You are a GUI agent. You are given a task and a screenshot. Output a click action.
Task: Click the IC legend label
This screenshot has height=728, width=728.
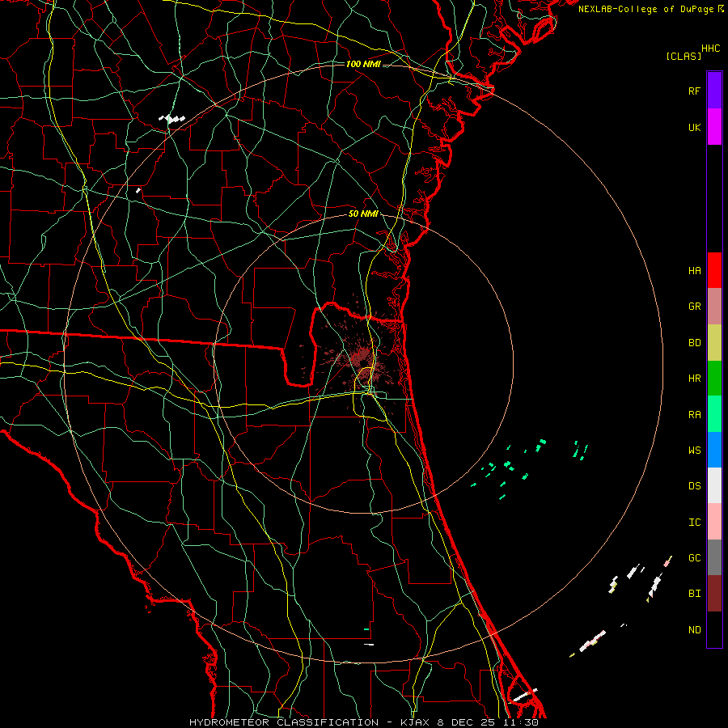(694, 523)
